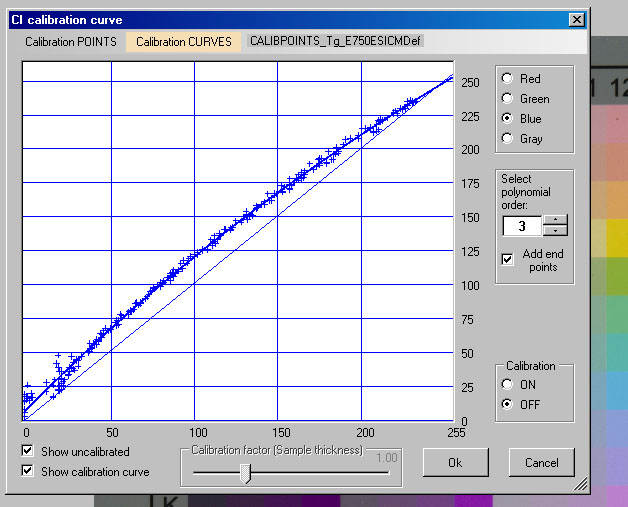
Task: Select the Gray channel radio button
Action: [x=507, y=138]
